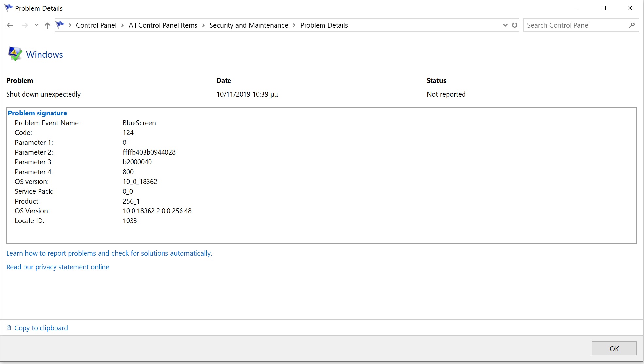The width and height of the screenshot is (644, 364).
Task: Click the 'Status' column header
Action: [436, 81]
